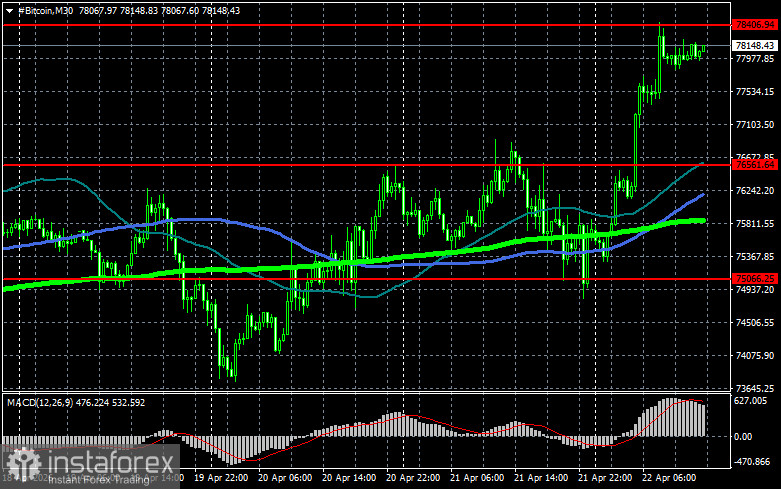Click the high value 78148.83 in the header
This screenshot has height=489, width=781.
point(138,10)
